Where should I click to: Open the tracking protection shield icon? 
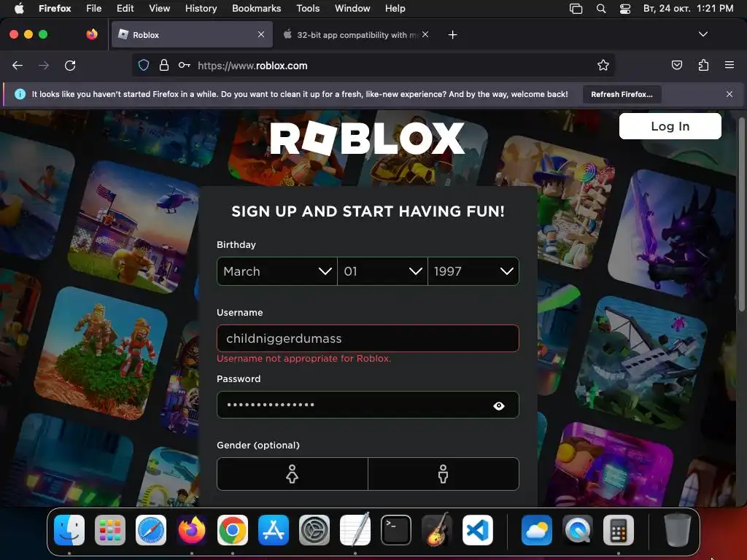pos(144,65)
